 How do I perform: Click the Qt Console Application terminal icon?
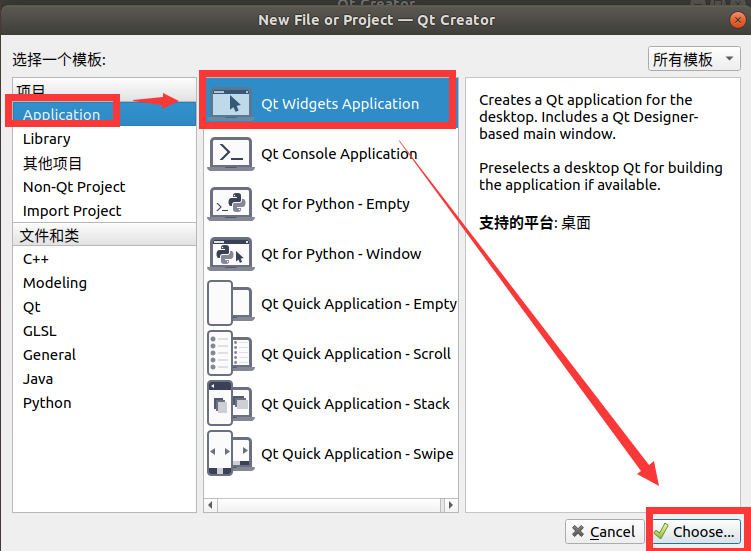231,154
